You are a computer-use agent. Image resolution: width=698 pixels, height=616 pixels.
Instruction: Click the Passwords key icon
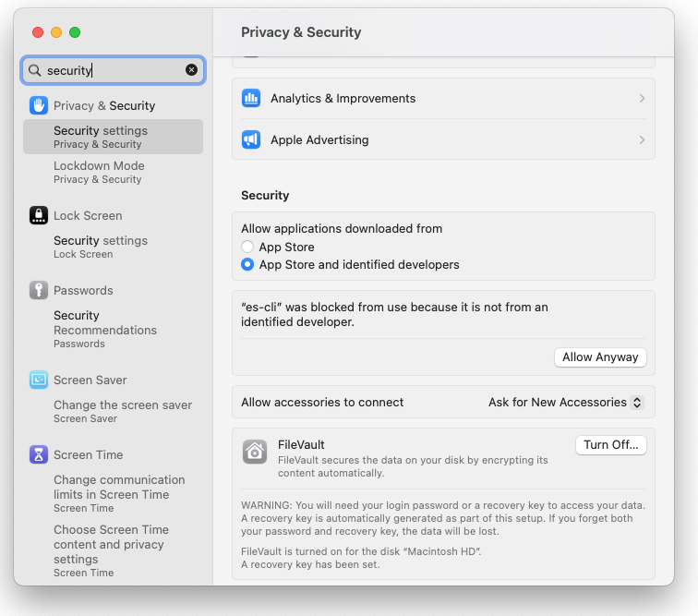click(x=39, y=290)
